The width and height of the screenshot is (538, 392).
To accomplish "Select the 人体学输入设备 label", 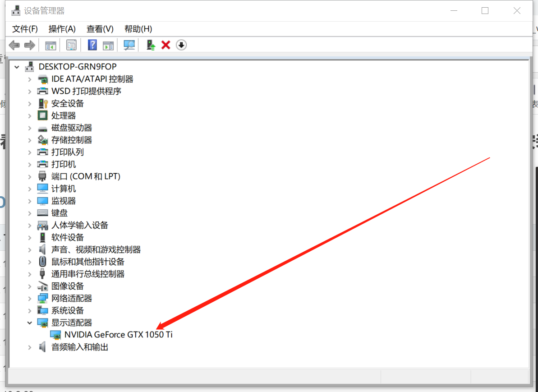I will pos(80,225).
